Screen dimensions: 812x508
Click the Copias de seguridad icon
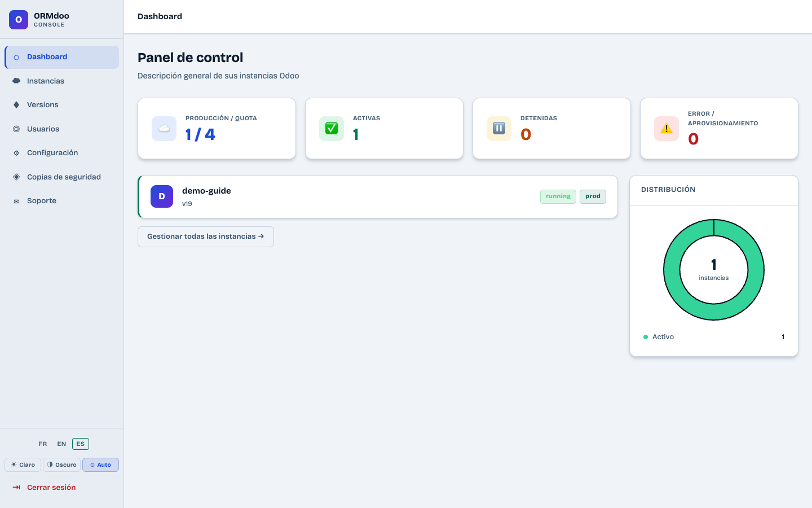point(16,177)
